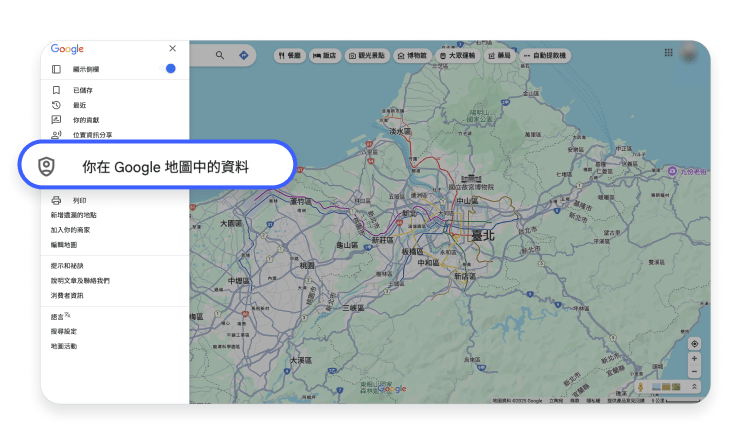Filter the map by 飯店 chip

pos(324,56)
